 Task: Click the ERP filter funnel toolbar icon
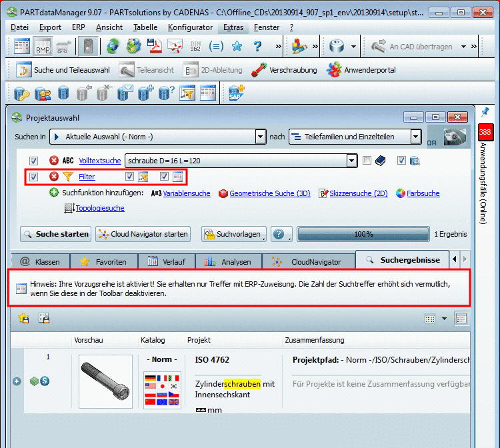tap(187, 93)
